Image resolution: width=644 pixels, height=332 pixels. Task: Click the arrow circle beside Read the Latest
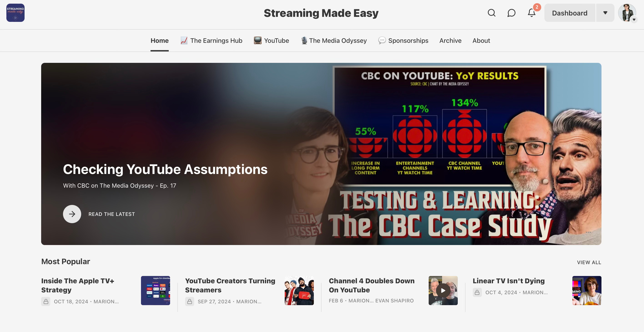[72, 214]
